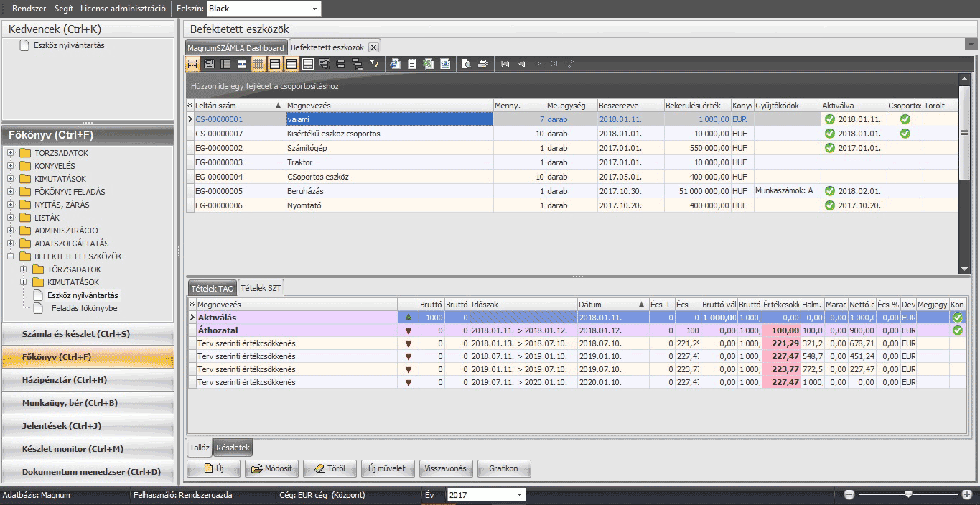Screen dimensions: 980x505
Task: Open print preview with the magnifier page icon
Action: click(x=466, y=64)
